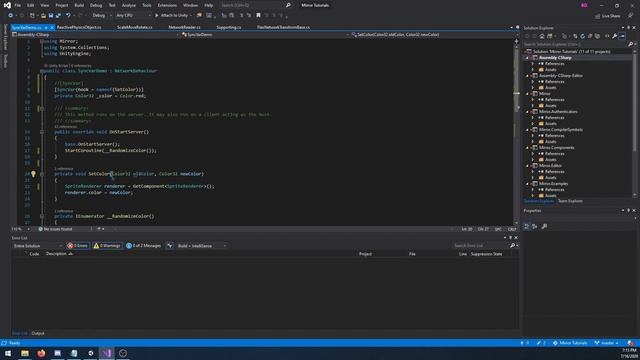640x360 pixels.
Task: Collapse the OnStartServer method in the editor
Action: coord(42,132)
